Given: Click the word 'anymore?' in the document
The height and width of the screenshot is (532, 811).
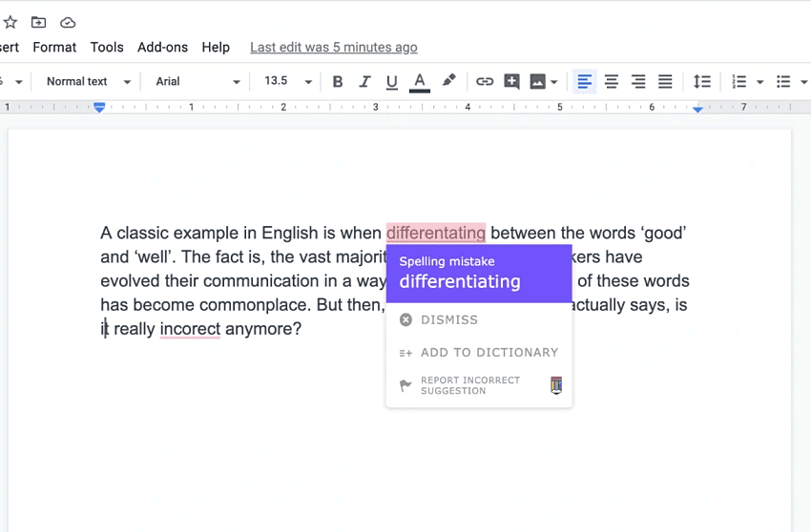Looking at the screenshot, I should tap(263, 329).
